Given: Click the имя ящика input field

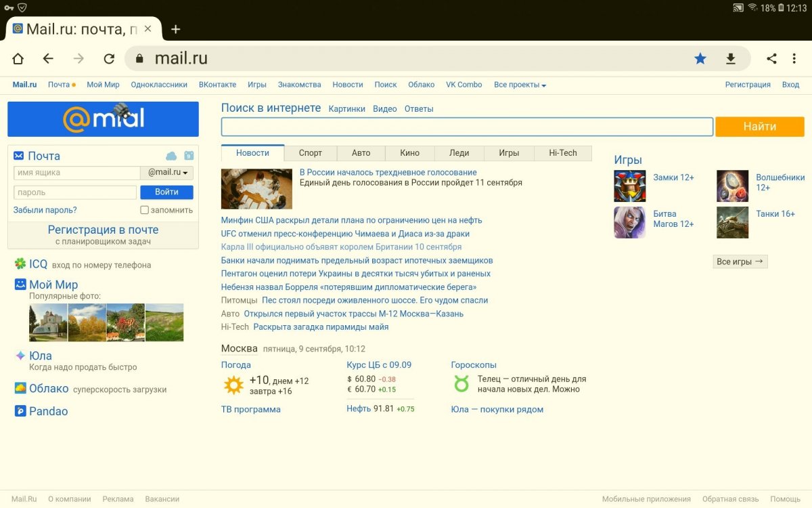Looking at the screenshot, I should pyautogui.click(x=76, y=173).
